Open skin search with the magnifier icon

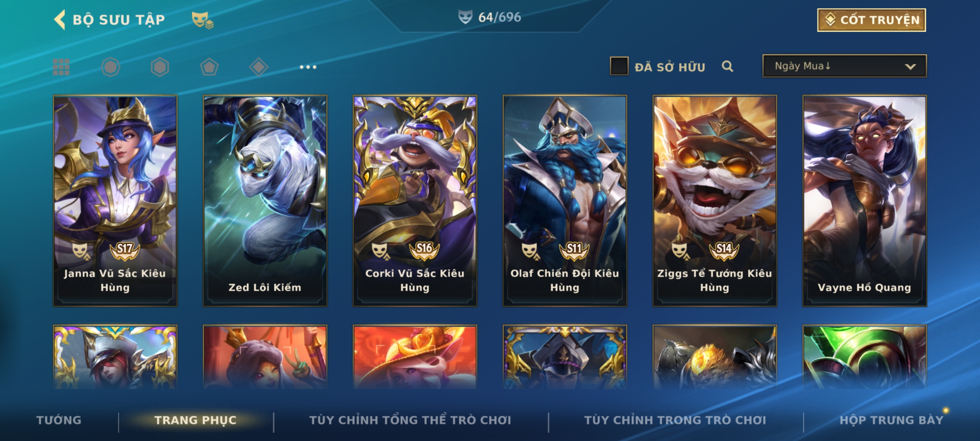727,66
